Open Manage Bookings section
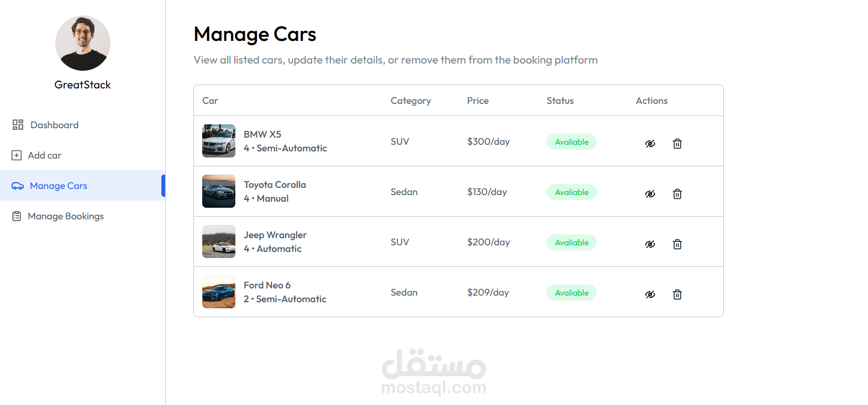 coord(65,216)
